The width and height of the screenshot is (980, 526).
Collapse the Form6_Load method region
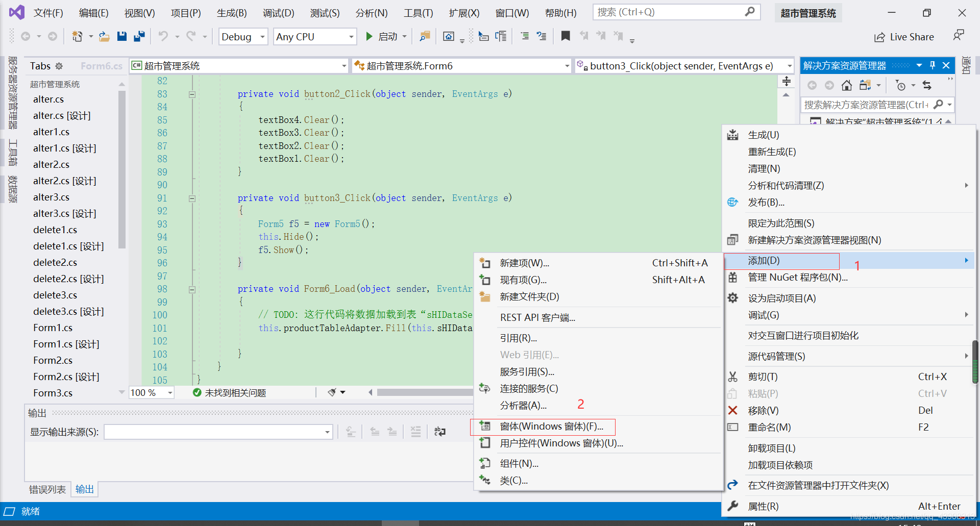tap(192, 289)
